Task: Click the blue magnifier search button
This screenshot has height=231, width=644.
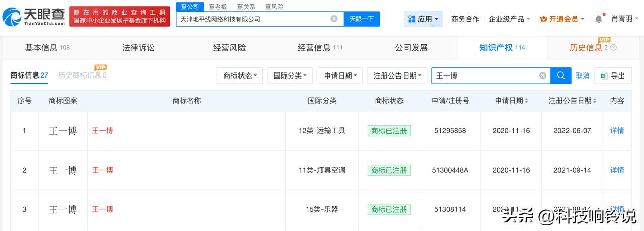Action: point(561,75)
